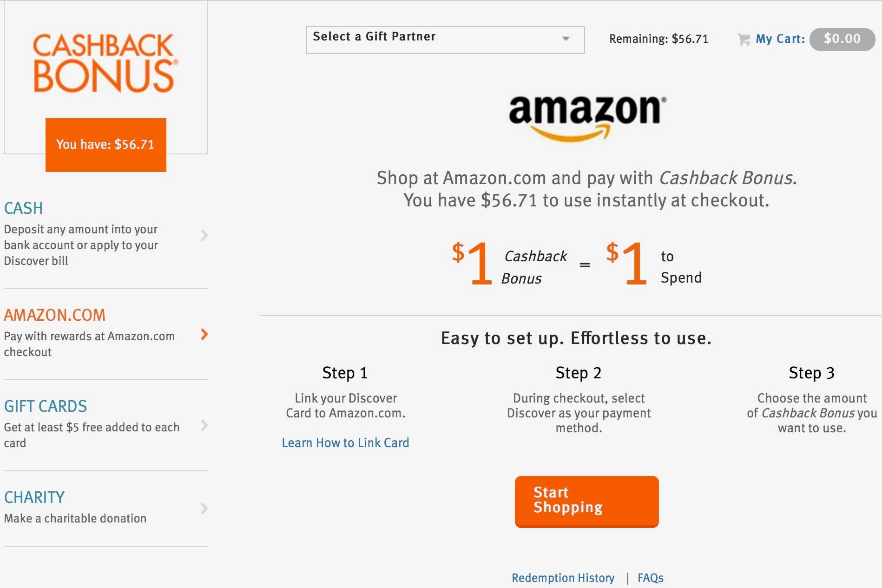Image resolution: width=882 pixels, height=588 pixels.
Task: View your Redemption History
Action: point(563,578)
